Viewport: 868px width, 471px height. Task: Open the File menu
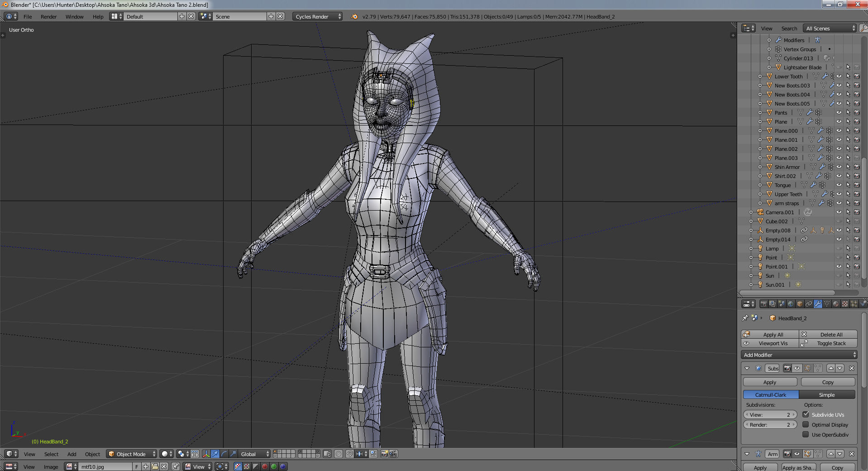click(x=28, y=16)
